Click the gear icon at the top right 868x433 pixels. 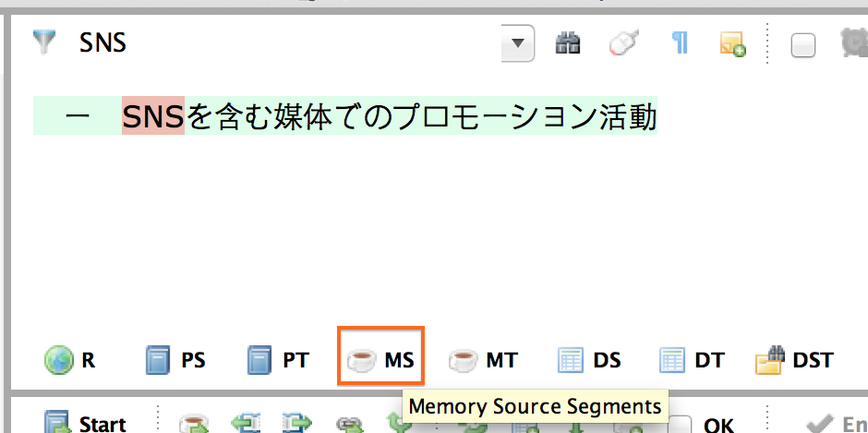[x=854, y=43]
